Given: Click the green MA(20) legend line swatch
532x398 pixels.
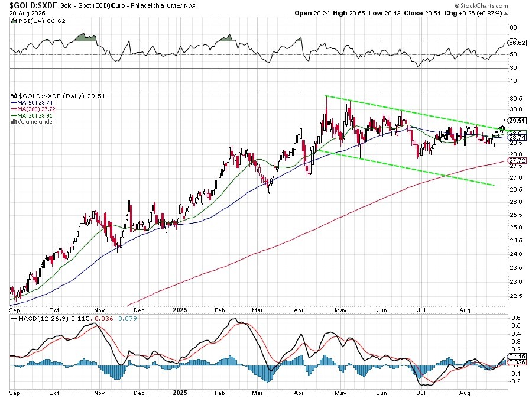Looking at the screenshot, I should (14, 115).
